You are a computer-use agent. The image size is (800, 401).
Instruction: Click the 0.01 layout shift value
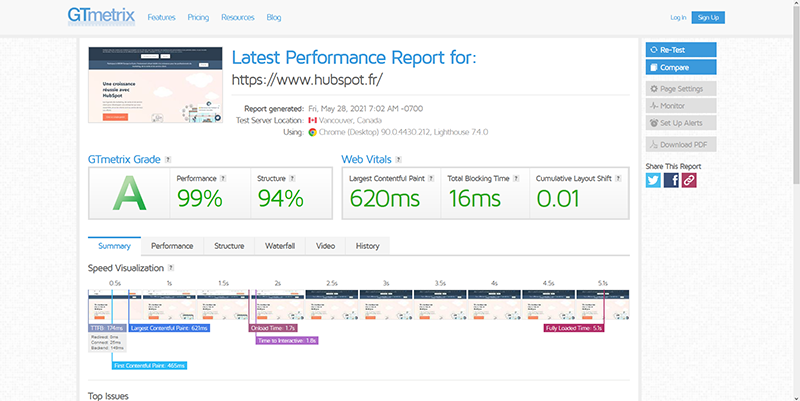click(558, 198)
